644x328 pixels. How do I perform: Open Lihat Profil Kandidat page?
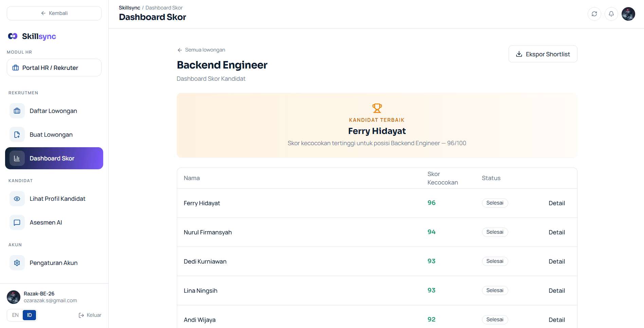54,199
